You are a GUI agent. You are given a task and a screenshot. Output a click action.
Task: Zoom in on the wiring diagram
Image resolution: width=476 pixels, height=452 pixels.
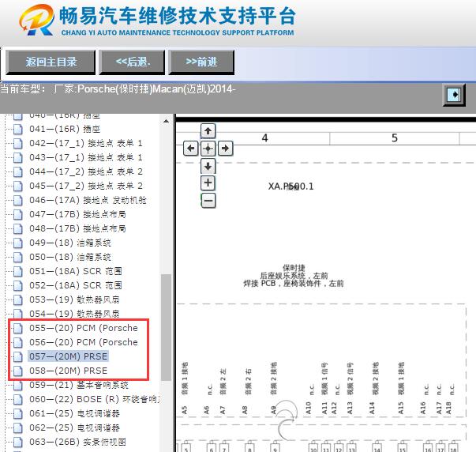click(x=208, y=183)
